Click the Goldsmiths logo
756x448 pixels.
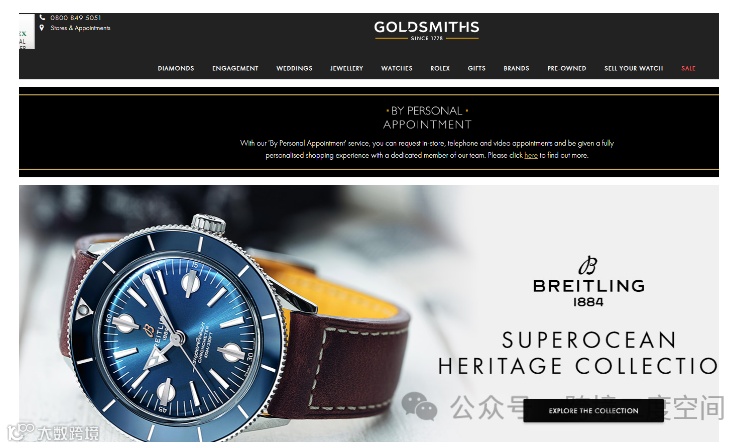click(427, 30)
